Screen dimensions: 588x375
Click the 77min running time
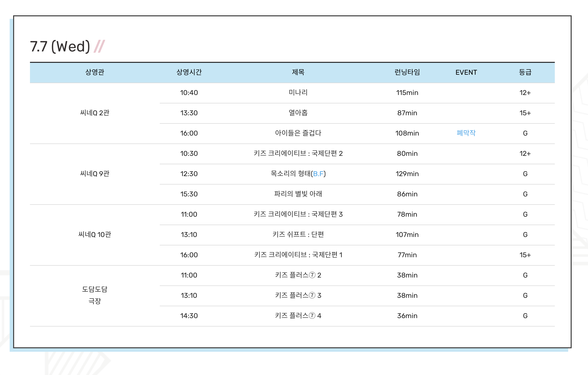tap(407, 255)
